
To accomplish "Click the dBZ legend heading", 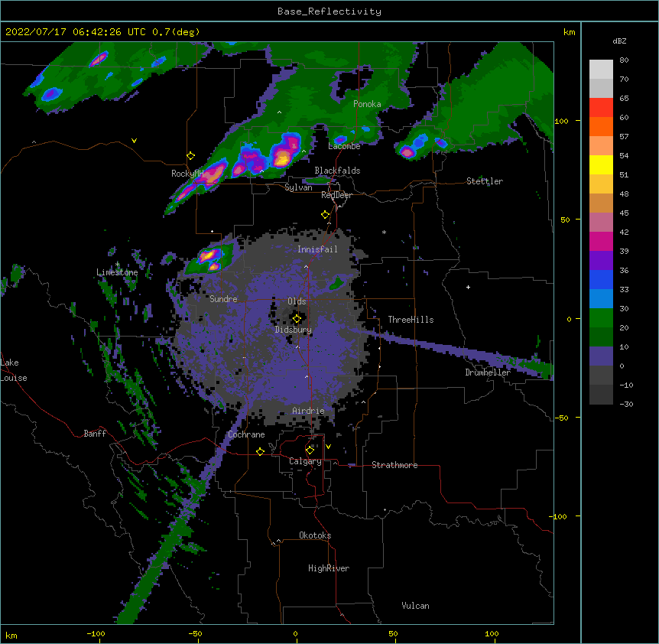I will tap(619, 41).
